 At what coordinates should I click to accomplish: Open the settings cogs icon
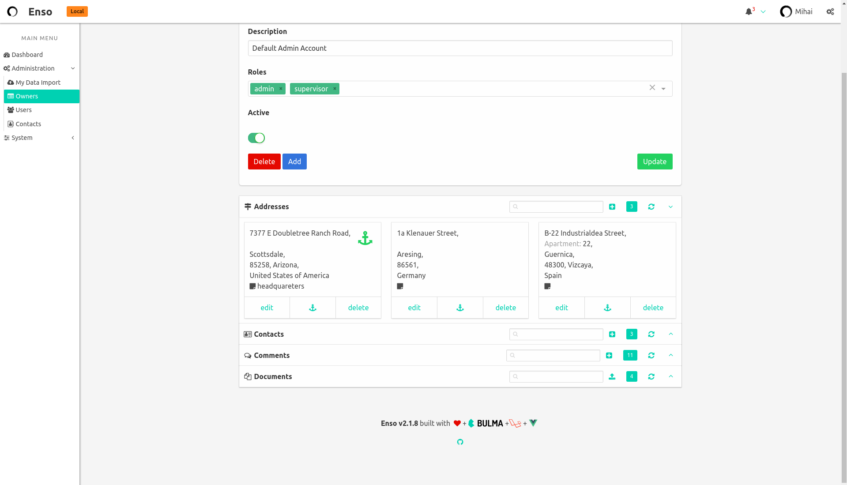pos(830,11)
